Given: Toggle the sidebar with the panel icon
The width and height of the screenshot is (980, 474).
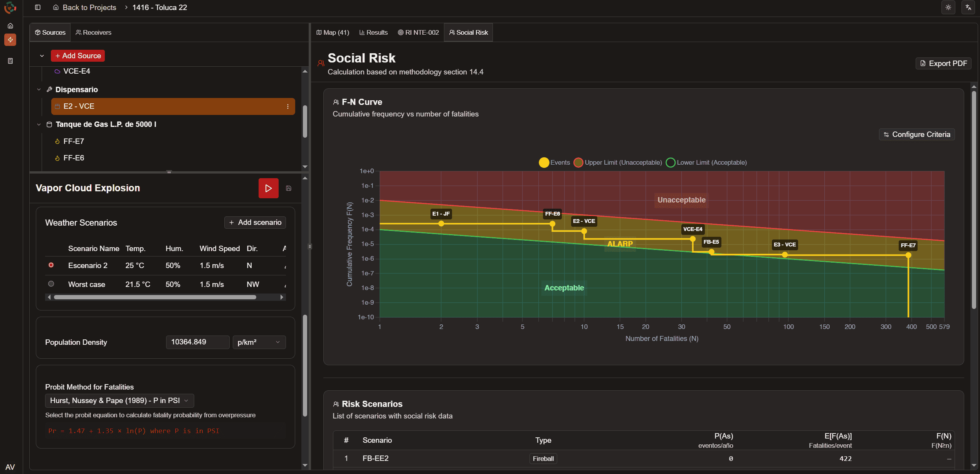Looking at the screenshot, I should click(x=37, y=7).
